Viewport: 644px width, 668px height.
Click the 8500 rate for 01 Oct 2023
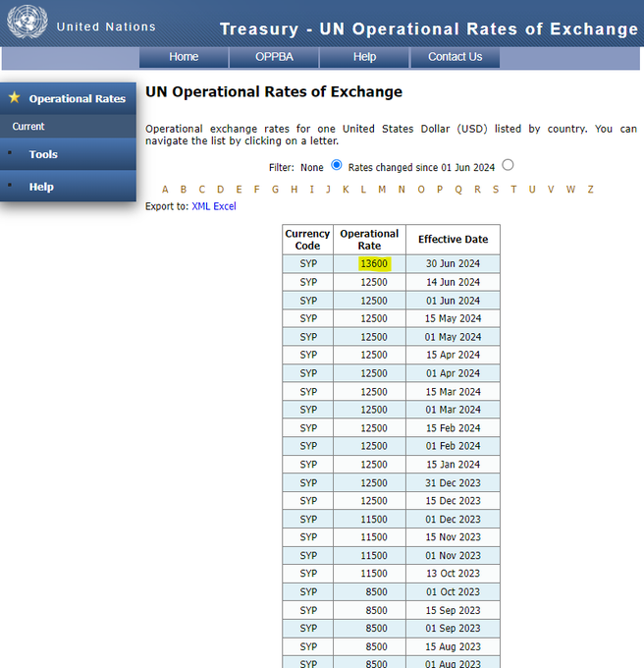pyautogui.click(x=369, y=591)
